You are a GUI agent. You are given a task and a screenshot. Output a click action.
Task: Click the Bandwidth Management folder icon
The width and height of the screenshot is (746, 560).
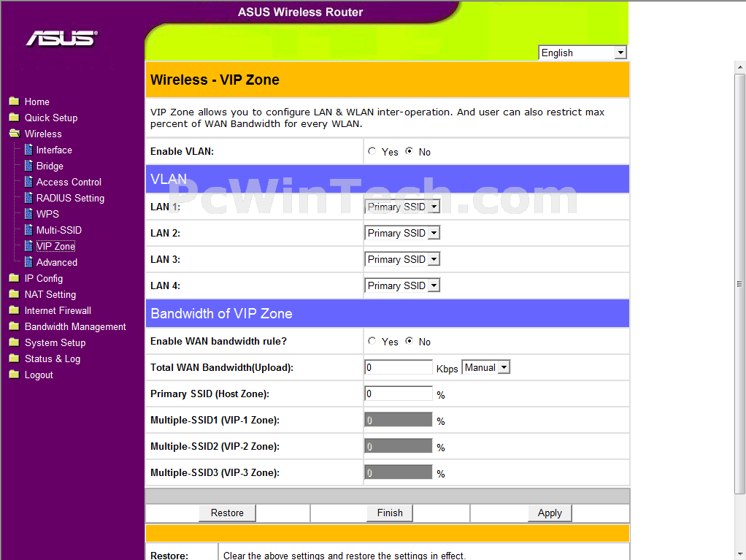pos(15,326)
